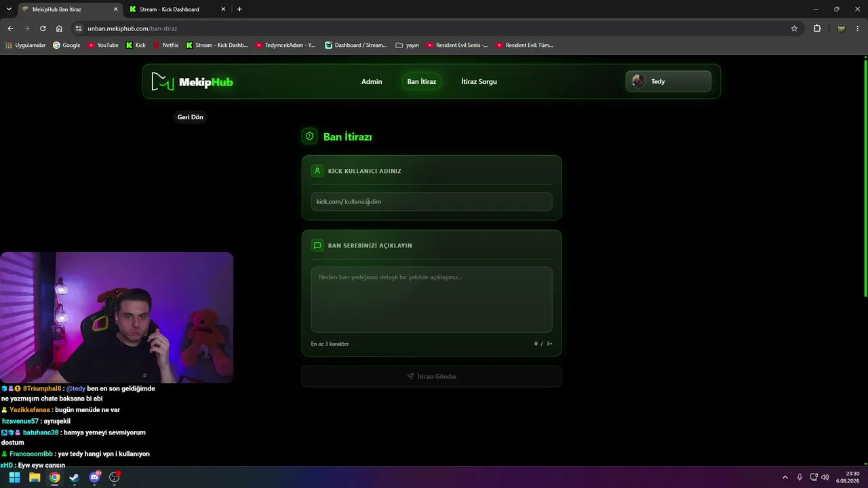868x488 pixels.
Task: Click the "0 / 3+" character counter
Action: (x=543, y=344)
